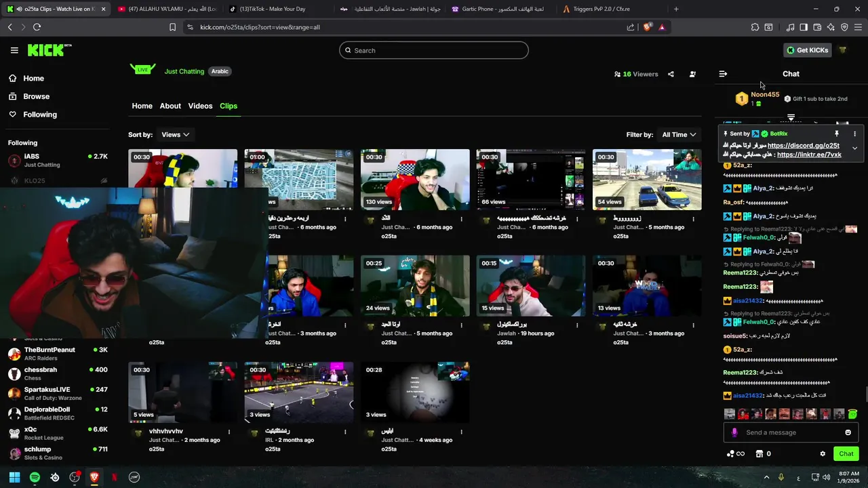868x488 pixels.
Task: Click the green Chat send button
Action: pyautogui.click(x=846, y=454)
